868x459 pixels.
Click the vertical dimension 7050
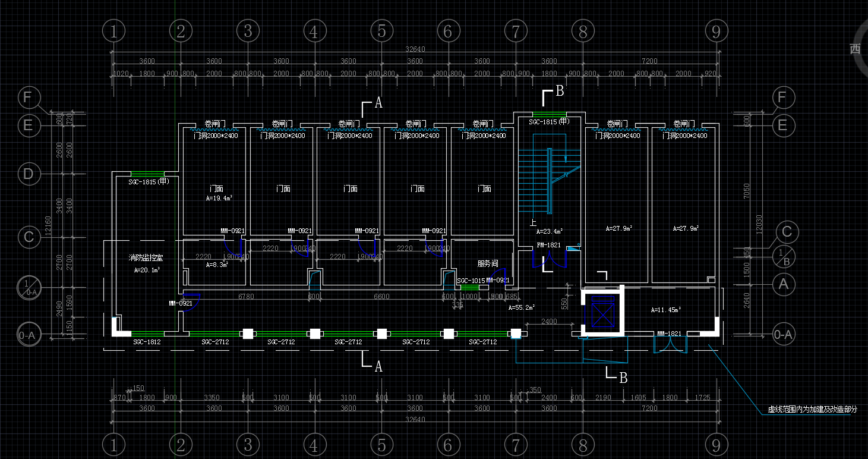click(747, 191)
